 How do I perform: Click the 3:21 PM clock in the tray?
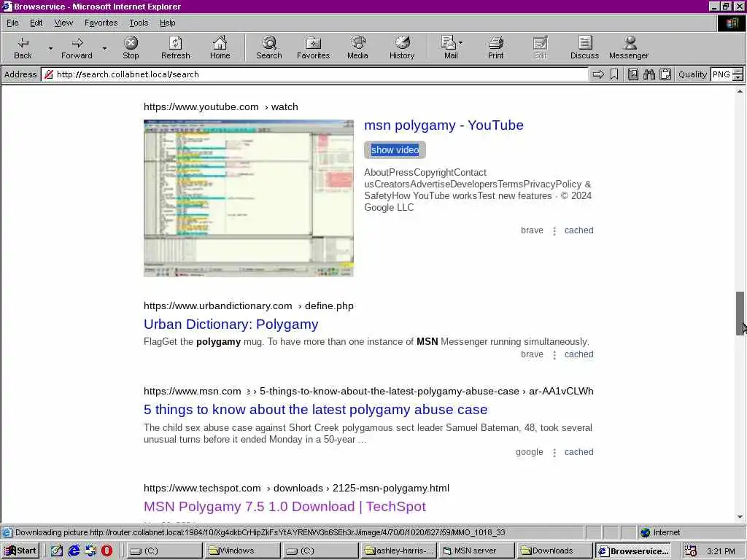721,551
